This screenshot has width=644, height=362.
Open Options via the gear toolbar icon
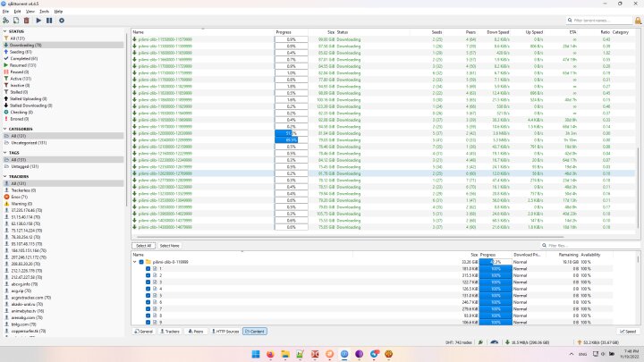62,20
